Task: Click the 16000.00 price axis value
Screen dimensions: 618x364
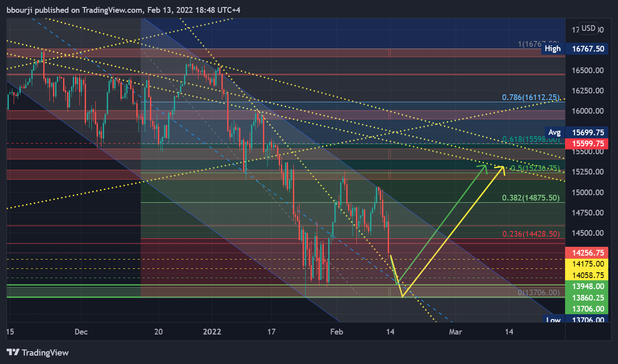Action: (588, 111)
